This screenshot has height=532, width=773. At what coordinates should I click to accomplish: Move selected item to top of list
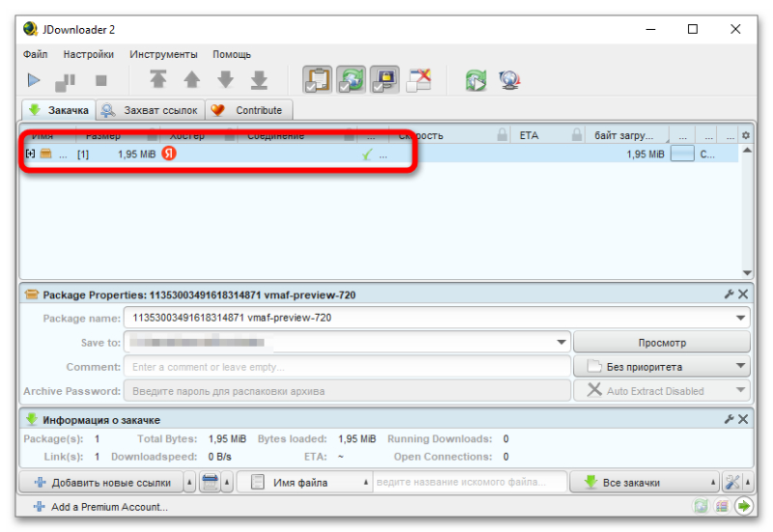(157, 79)
